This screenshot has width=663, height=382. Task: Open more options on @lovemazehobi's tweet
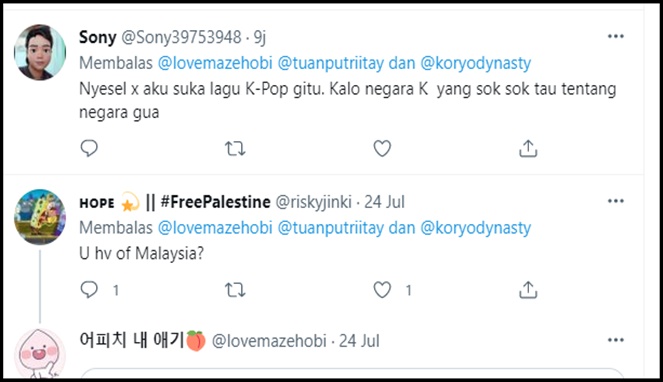pos(616,340)
